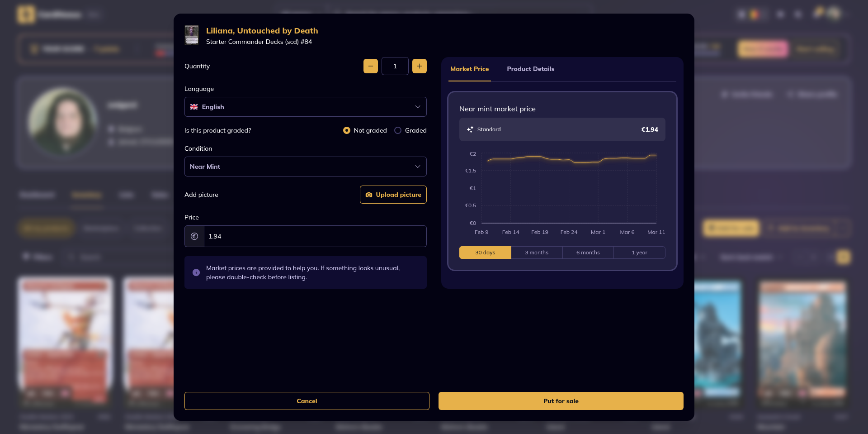Image resolution: width=868 pixels, height=434 pixels.
Task: Decrease quantity with the minus button
Action: click(370, 66)
